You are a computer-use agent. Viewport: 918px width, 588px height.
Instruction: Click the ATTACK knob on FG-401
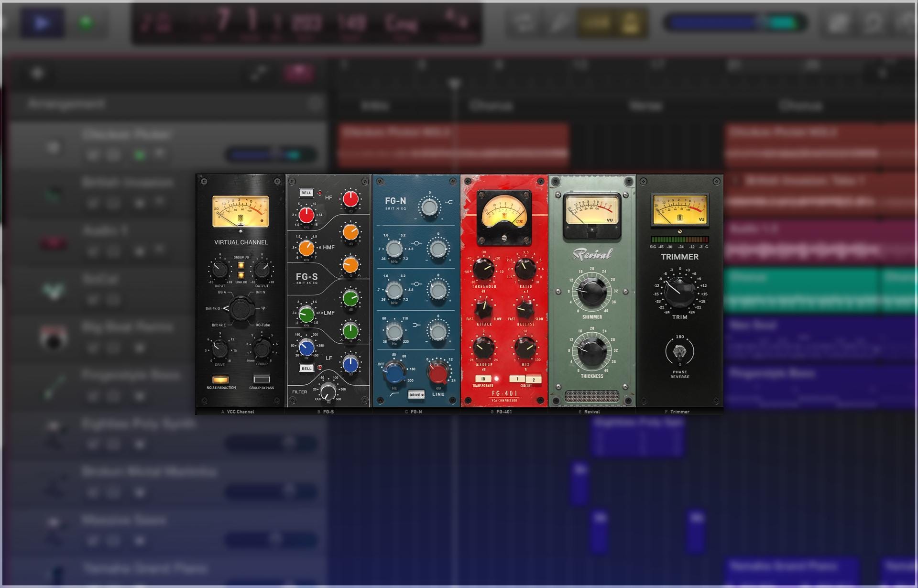point(484,309)
